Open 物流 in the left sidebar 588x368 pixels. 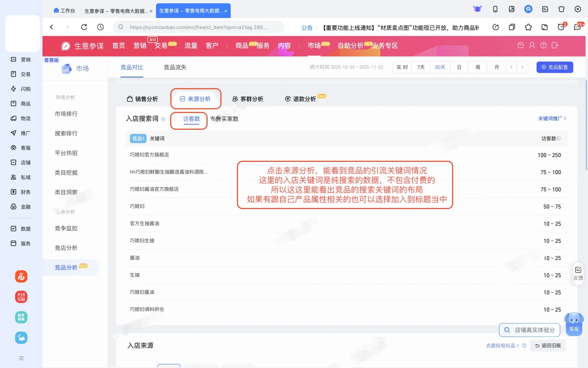click(21, 118)
